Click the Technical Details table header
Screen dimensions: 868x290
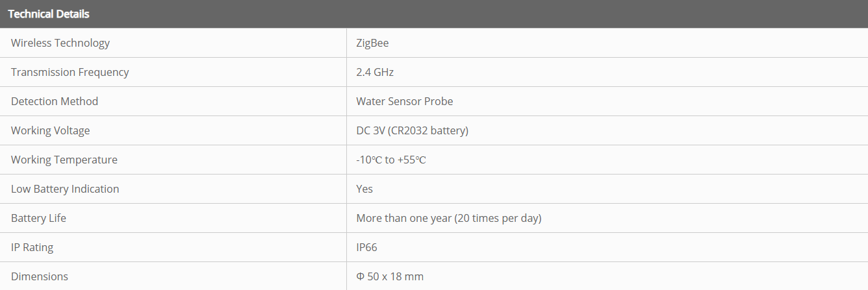tap(49, 14)
